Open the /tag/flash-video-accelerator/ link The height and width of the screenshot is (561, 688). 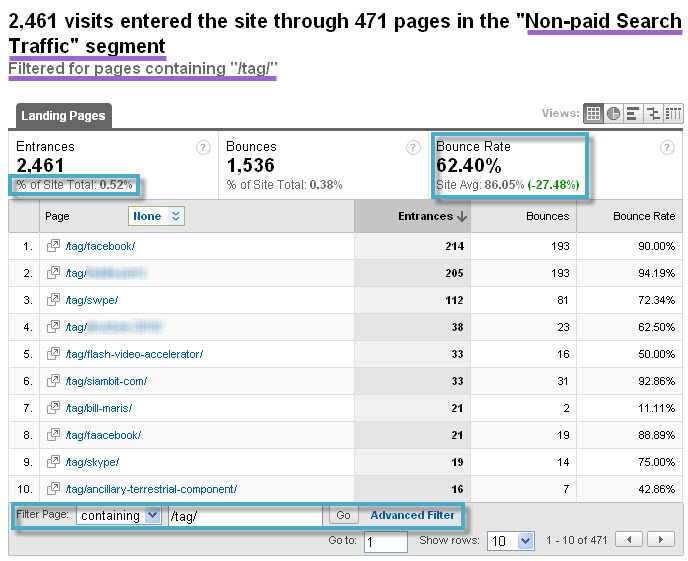[x=134, y=354]
